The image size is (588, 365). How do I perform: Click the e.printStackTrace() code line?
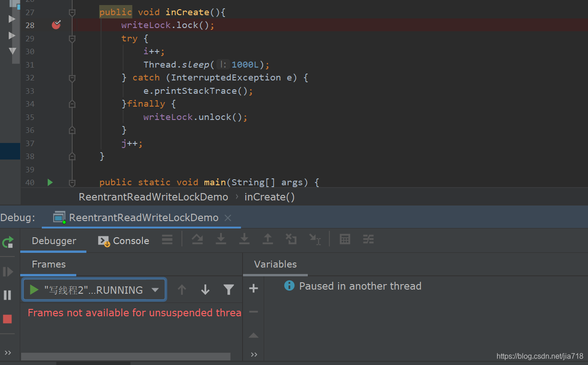coord(198,91)
